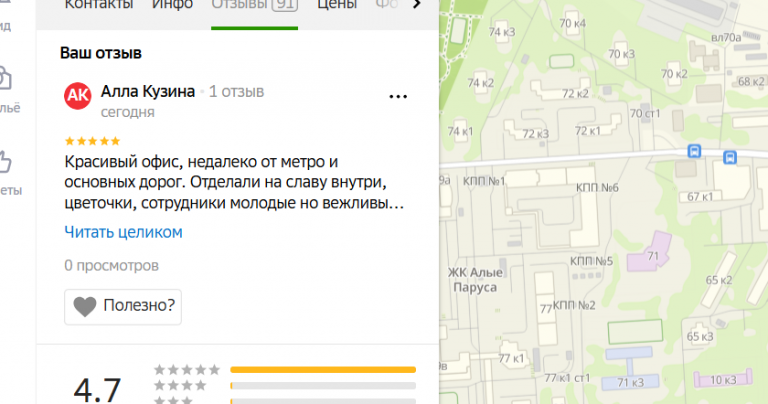
Task: Open the Цены tab
Action: [337, 5]
